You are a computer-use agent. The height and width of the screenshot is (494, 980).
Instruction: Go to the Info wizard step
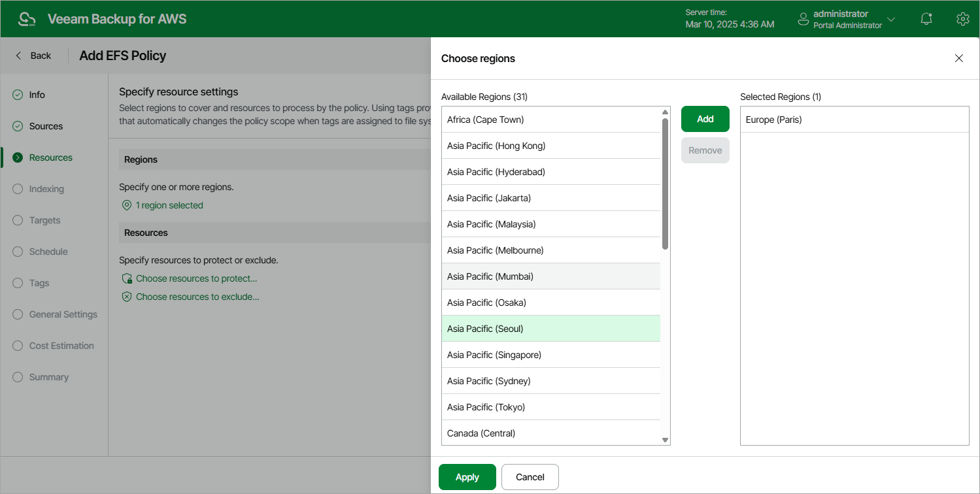coord(37,95)
